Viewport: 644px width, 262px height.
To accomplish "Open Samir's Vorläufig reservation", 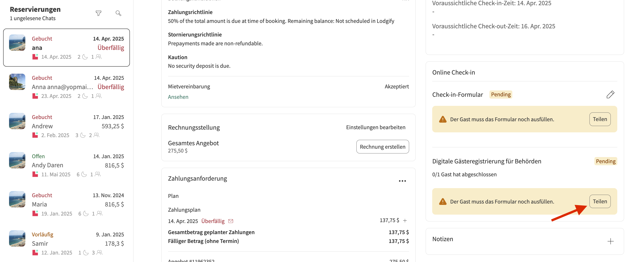I will pos(67,243).
